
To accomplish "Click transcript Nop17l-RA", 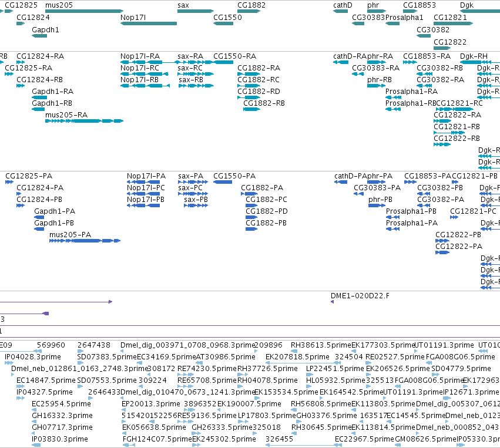I will (x=140, y=56).
